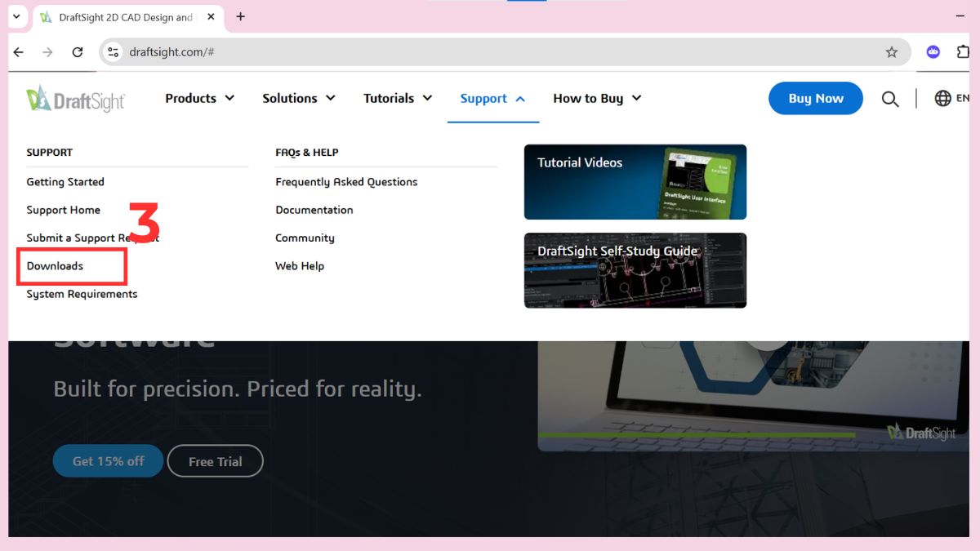Expand the Tutorials menu
Viewport: 980px width, 551px height.
coord(398,98)
